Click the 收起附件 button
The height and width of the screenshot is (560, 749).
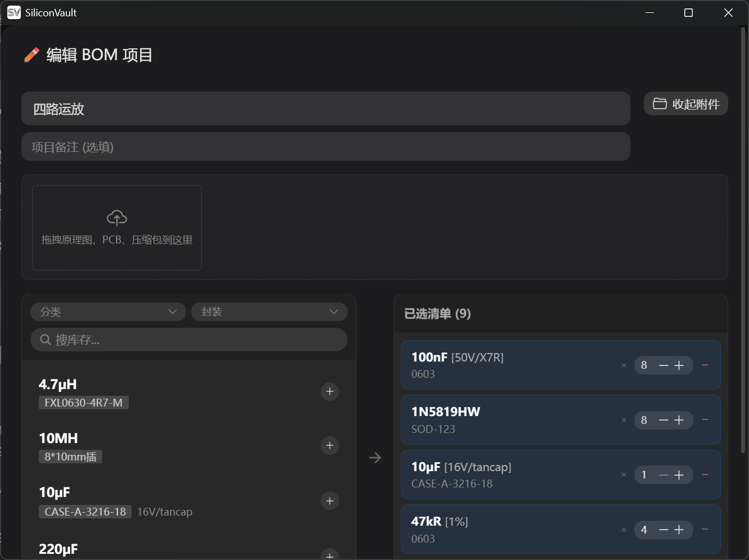(x=685, y=104)
